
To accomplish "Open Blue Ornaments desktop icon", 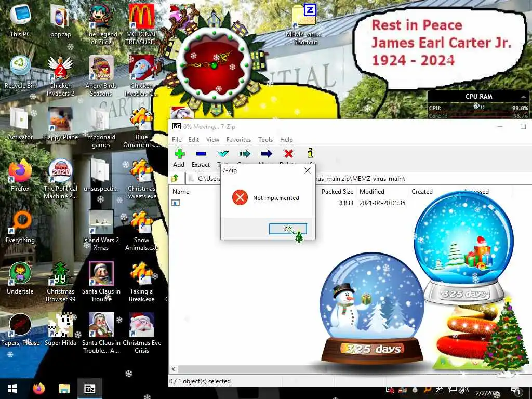I will [142, 128].
